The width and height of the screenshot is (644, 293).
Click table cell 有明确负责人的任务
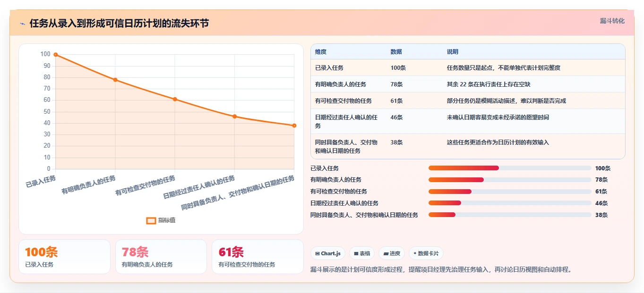341,84
